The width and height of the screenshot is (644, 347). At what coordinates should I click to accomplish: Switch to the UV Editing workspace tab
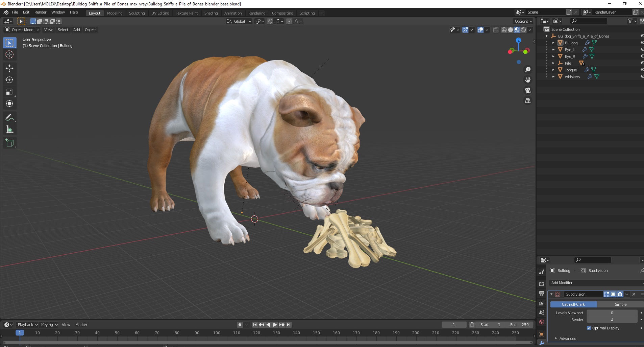160,13
